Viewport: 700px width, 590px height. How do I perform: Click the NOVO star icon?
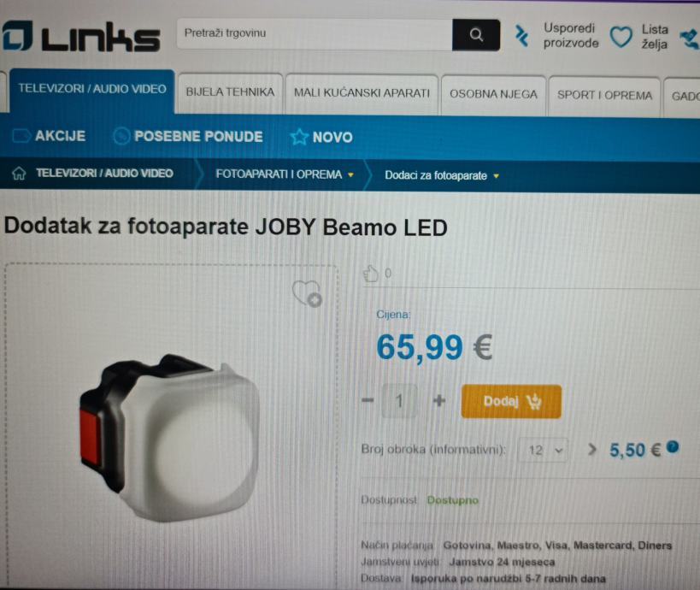pos(299,137)
